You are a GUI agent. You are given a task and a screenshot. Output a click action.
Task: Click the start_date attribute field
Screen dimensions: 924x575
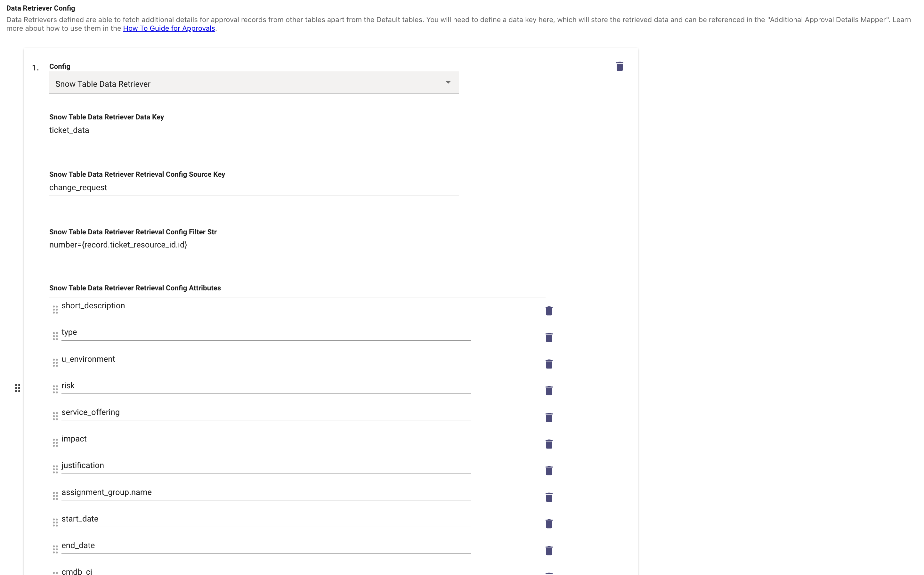tap(266, 519)
